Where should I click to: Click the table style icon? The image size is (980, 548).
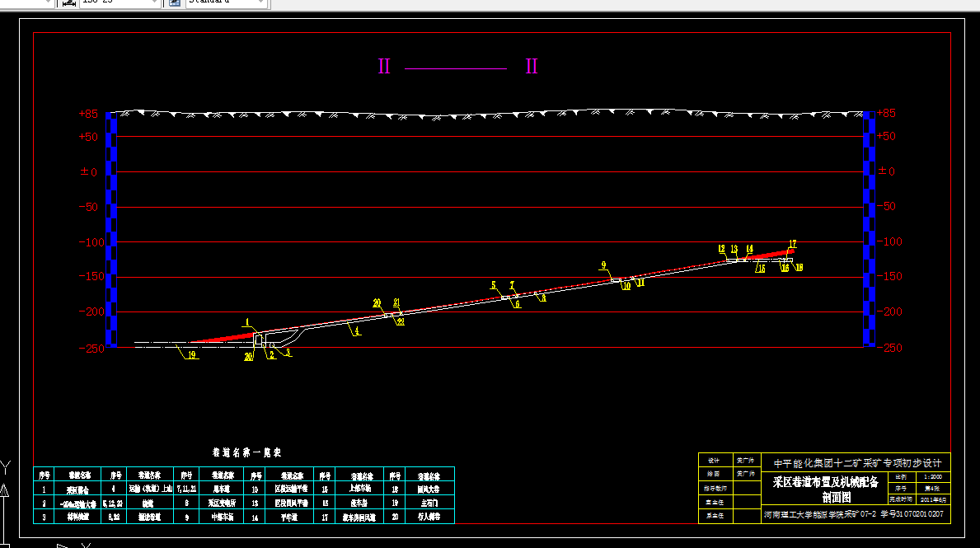[175, 3]
